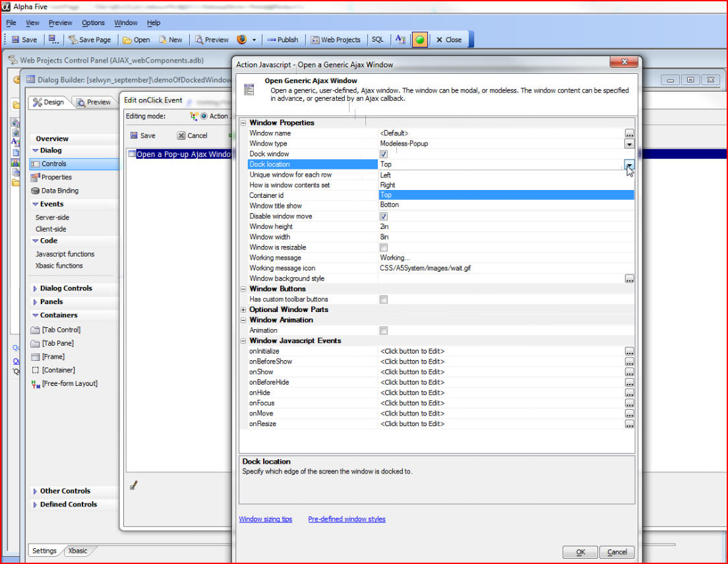Select the [Tab Pane] folder icon
728x564 pixels.
pos(35,343)
